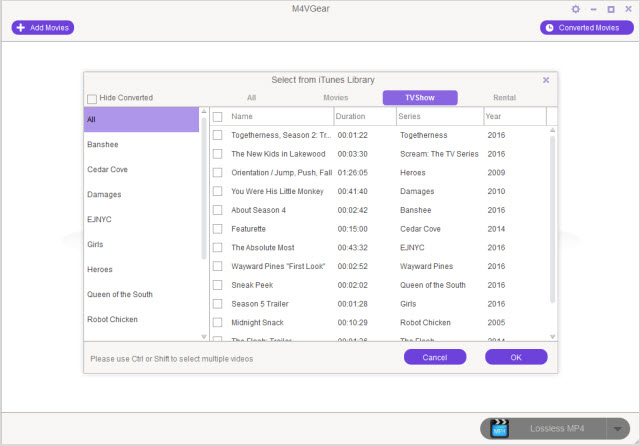Select the TVShow tab
Image resolution: width=640 pixels, height=446 pixels.
pyautogui.click(x=420, y=98)
